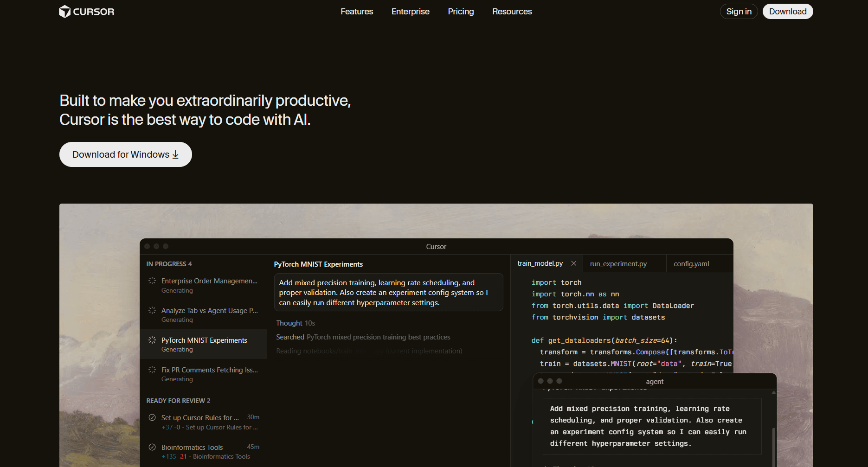Switch to the config.yaml tab
Image resolution: width=868 pixels, height=467 pixels.
(x=691, y=264)
